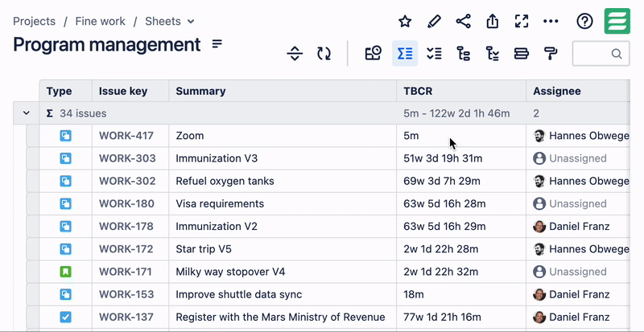The height and width of the screenshot is (332, 644).
Task: Click the export upload icon
Action: (x=492, y=21)
